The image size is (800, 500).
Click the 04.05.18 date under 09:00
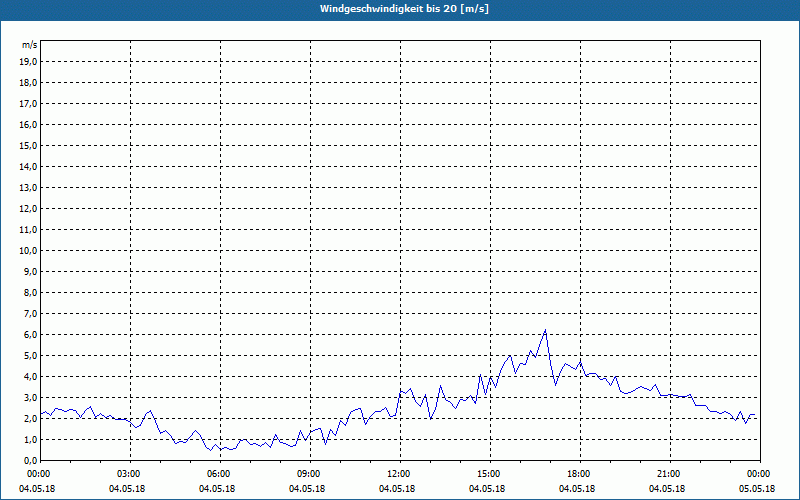pos(307,489)
